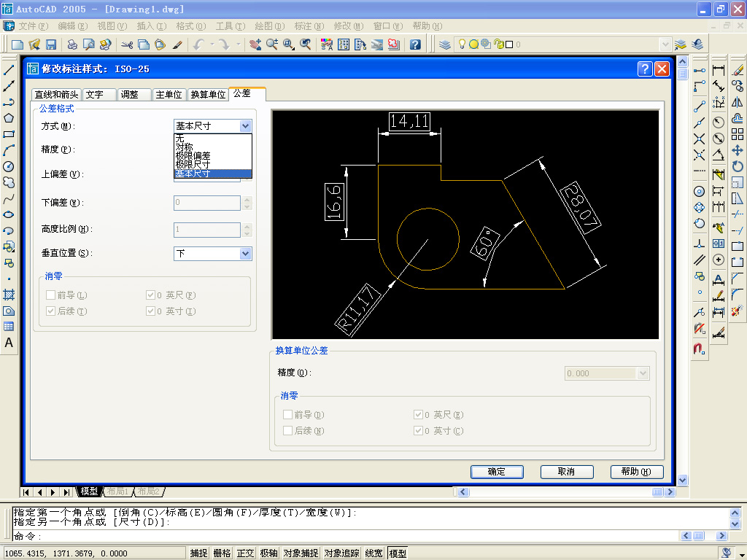Toggle 后续(N) checkbox under alternate unit tolerance
Screen dimensions: 747x560
click(287, 431)
